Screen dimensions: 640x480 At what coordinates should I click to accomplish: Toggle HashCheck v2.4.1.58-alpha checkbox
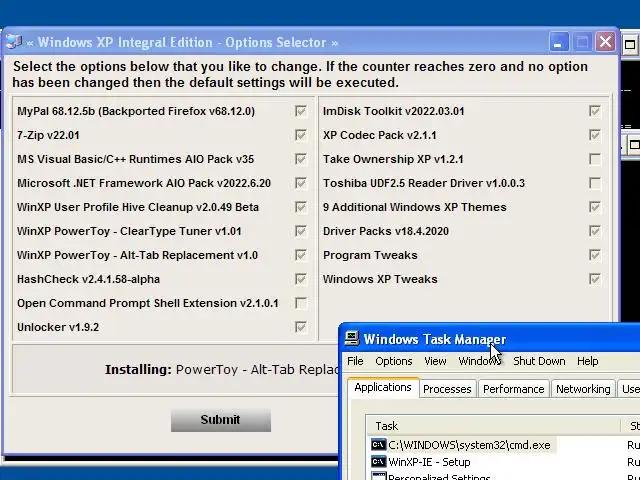pos(301,279)
